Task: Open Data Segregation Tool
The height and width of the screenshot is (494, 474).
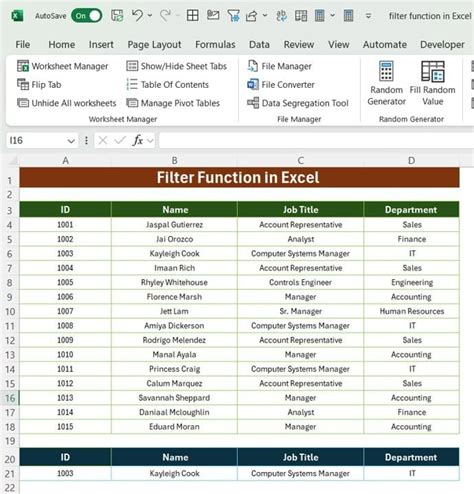Action: point(298,103)
